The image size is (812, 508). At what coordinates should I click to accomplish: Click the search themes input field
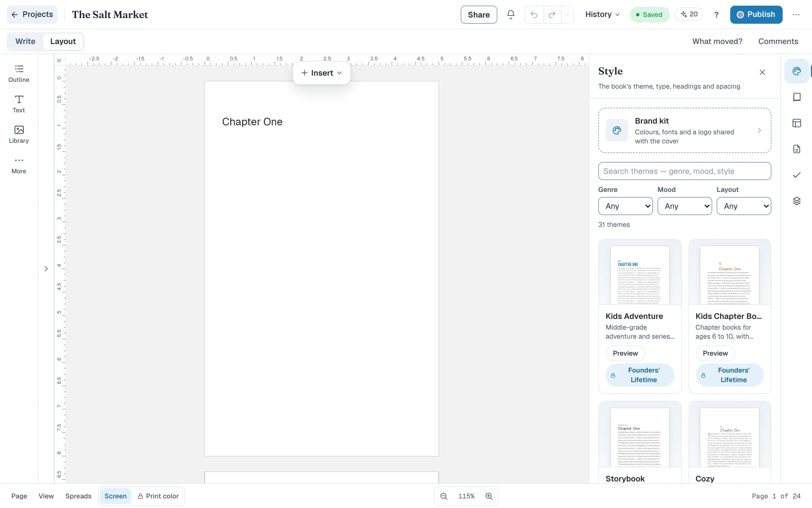685,171
